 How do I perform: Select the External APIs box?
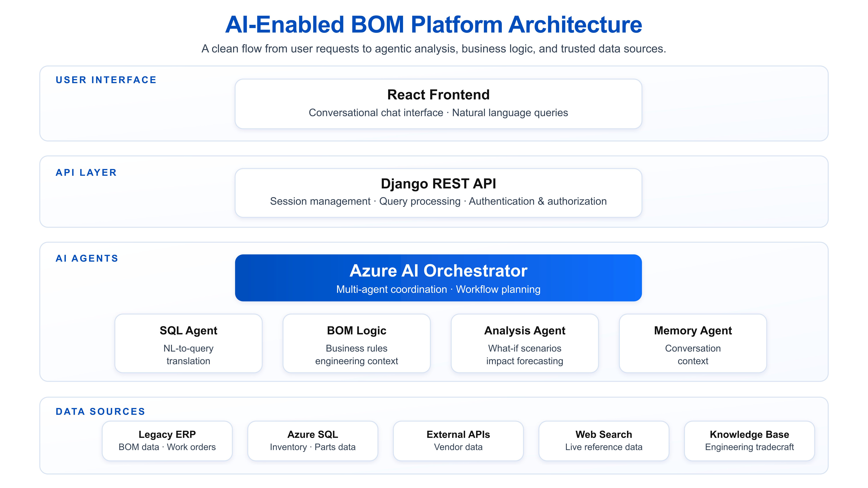[x=458, y=441]
